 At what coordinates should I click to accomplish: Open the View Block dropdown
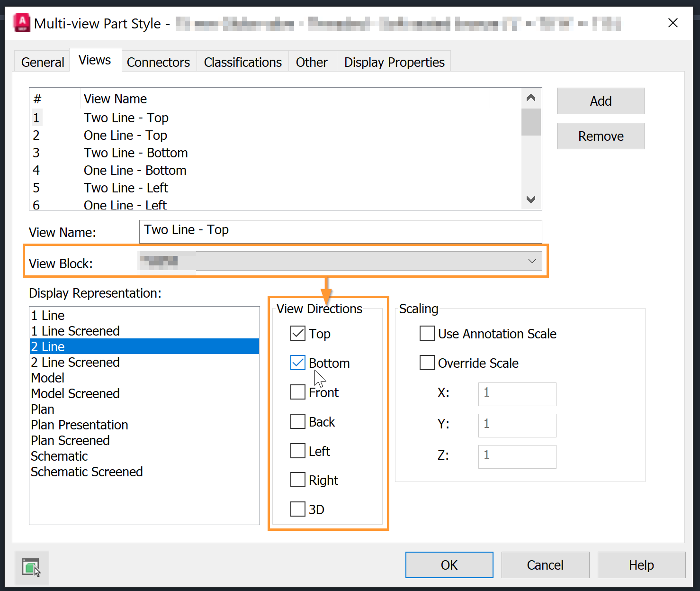tap(531, 261)
